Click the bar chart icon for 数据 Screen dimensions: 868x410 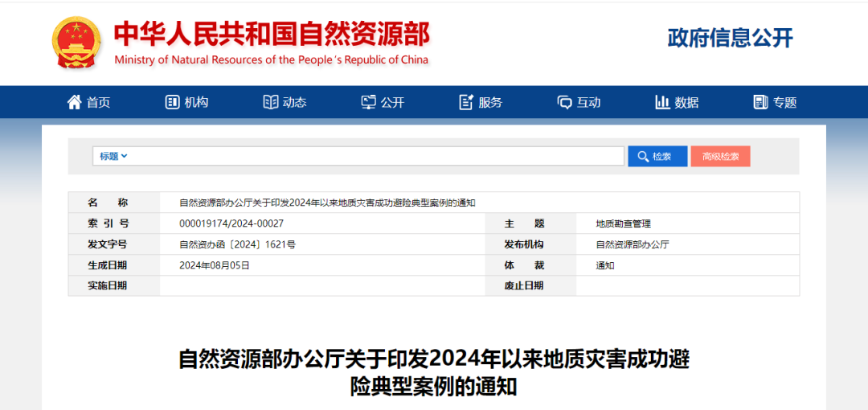pos(662,102)
